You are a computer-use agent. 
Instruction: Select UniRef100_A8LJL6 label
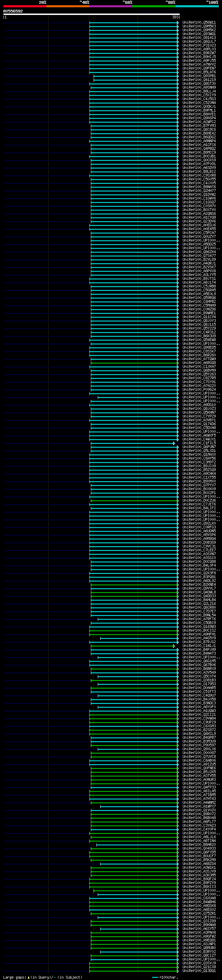pos(199,837)
